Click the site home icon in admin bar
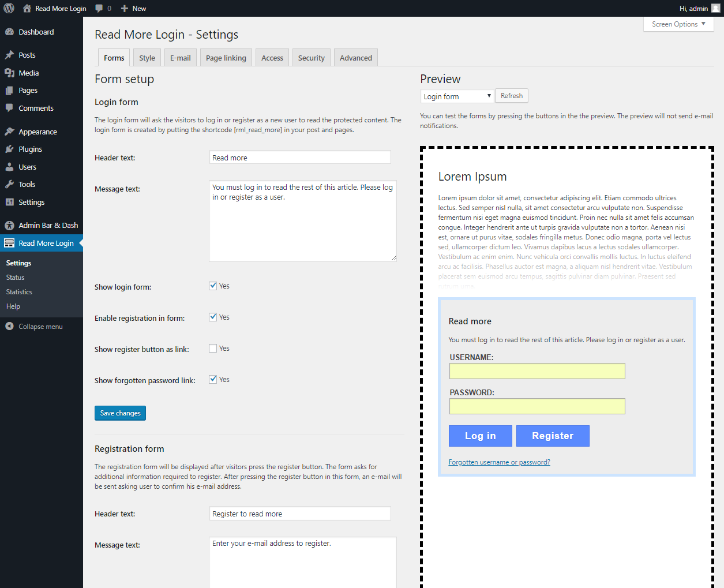This screenshot has height=588, width=724. pos(27,8)
